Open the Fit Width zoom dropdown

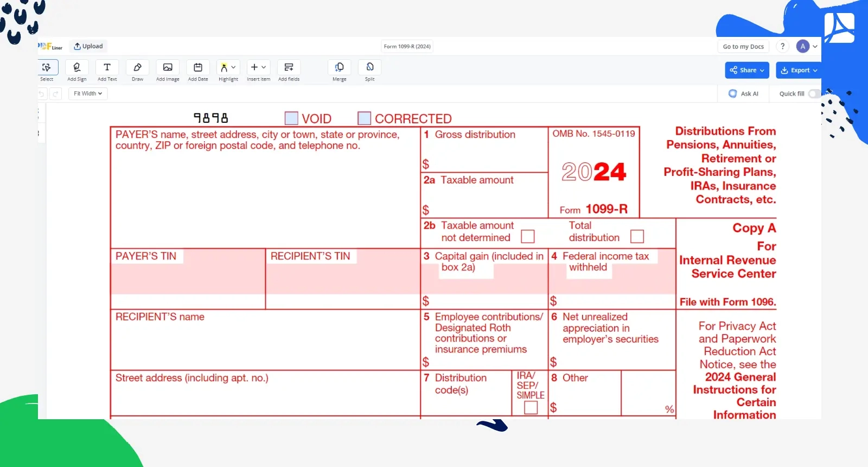tap(88, 93)
